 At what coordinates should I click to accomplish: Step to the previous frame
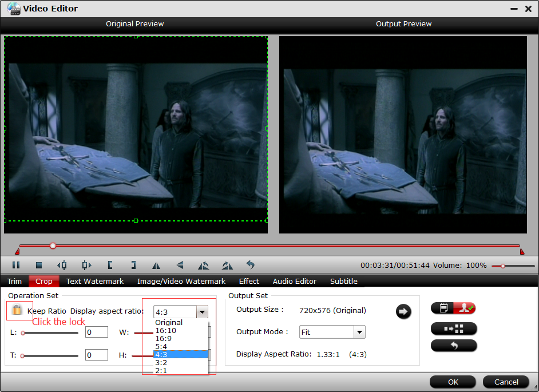[x=62, y=265]
